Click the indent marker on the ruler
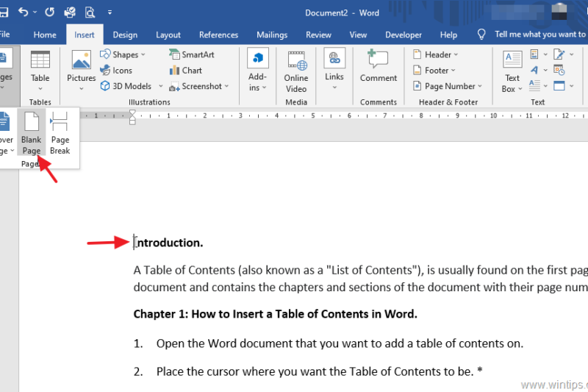Image resolution: width=588 pixels, height=392 pixels. pos(132,117)
